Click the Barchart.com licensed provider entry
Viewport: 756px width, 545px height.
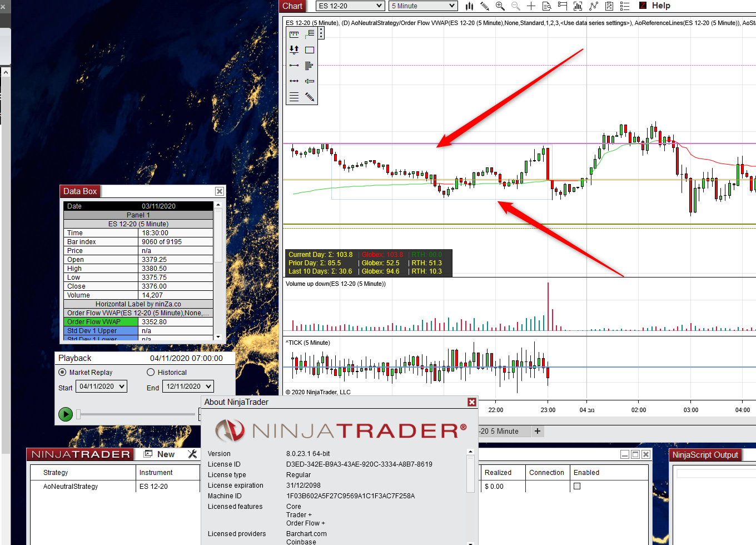tap(306, 534)
